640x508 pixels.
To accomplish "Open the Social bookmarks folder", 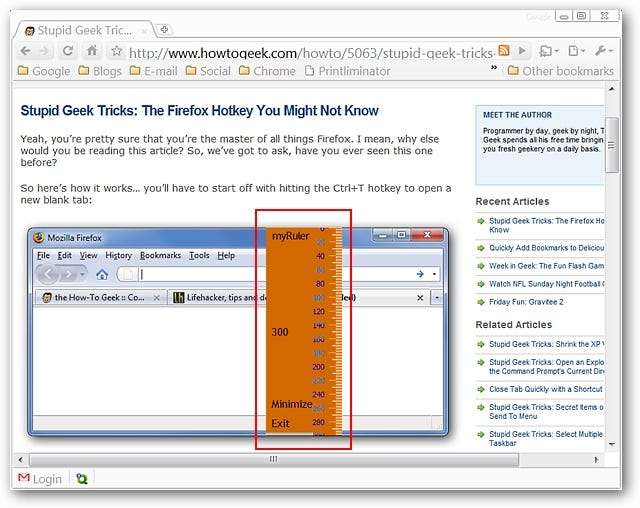I will click(x=208, y=71).
